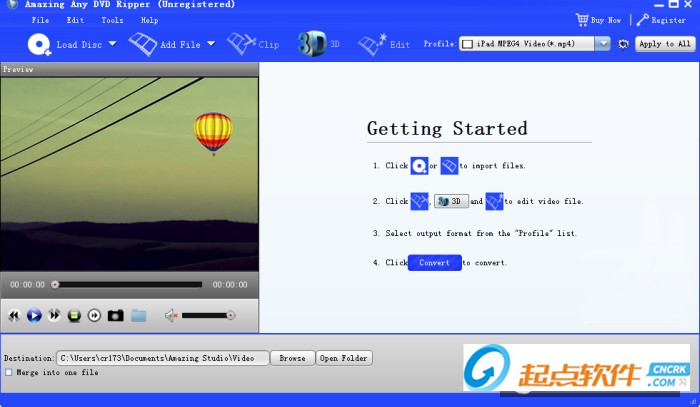Click the edit icon in step 2
Screen dimensions: 700x407
[x=494, y=201]
